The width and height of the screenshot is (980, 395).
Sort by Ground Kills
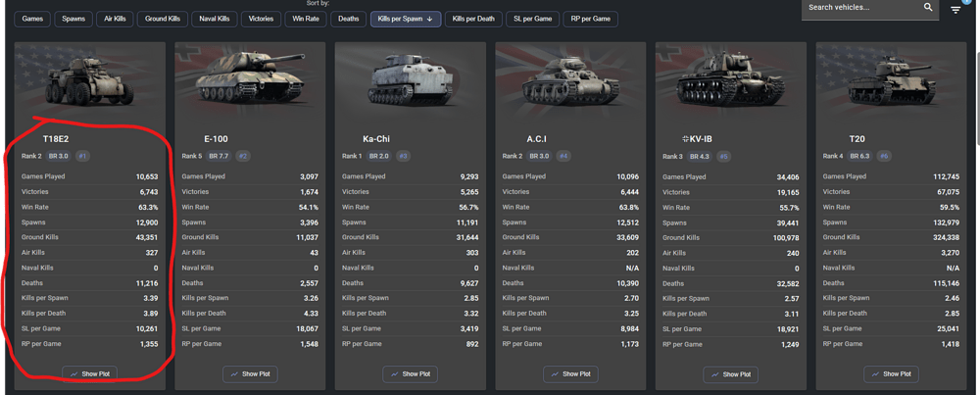[x=162, y=19]
